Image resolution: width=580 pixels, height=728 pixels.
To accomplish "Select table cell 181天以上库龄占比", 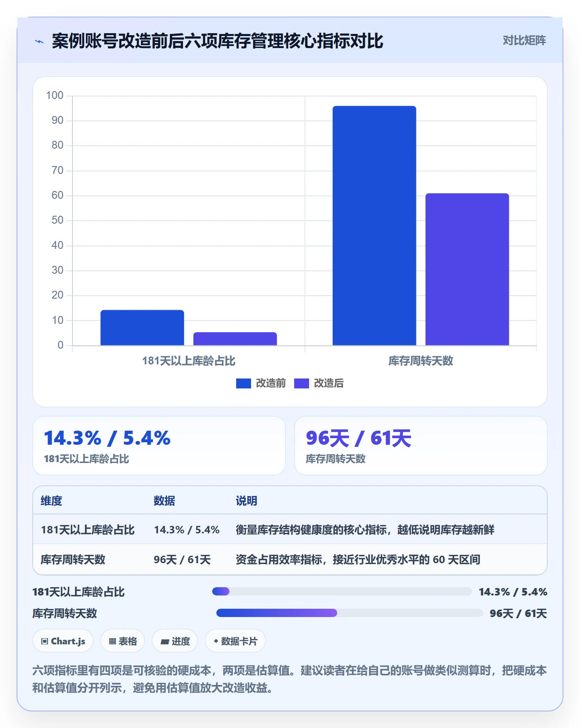I will 88,530.
